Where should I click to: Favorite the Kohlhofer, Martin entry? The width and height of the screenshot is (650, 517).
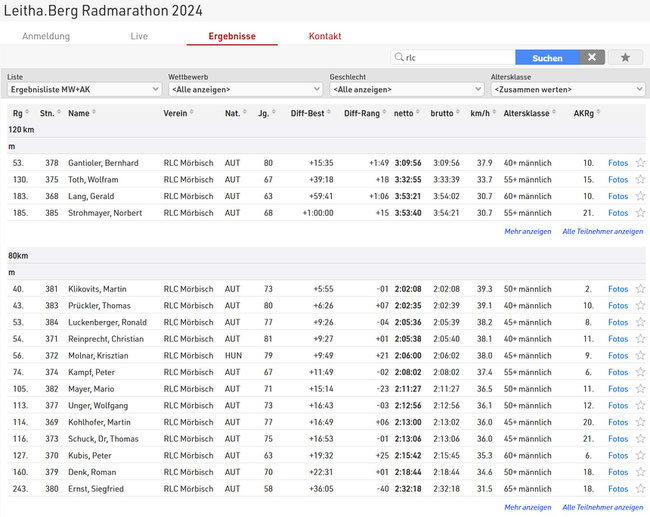click(640, 422)
